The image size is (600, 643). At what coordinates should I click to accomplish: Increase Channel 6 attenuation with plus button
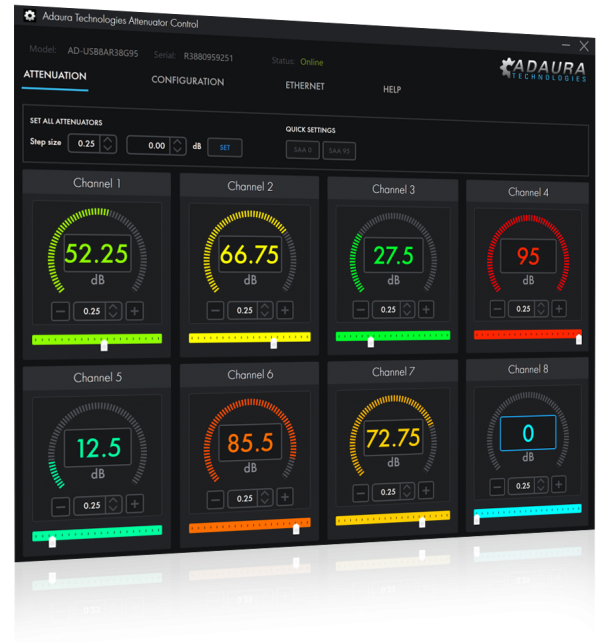pos(285,497)
